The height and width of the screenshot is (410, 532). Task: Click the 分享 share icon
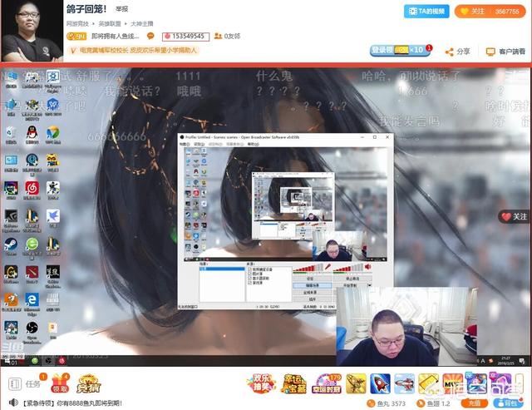[459, 52]
